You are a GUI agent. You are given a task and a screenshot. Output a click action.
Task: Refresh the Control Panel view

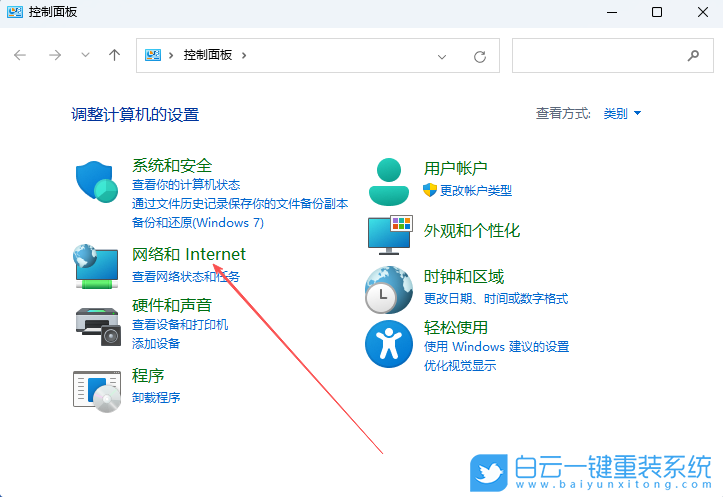tap(480, 57)
